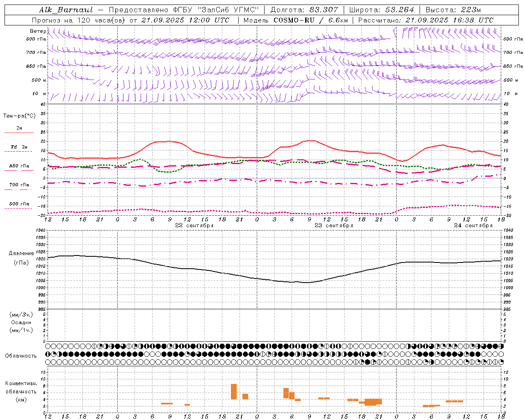The height and width of the screenshot is (420, 525).
Task: Click the 'Тем-ра(°C)' temperature axis label
Action: (x=19, y=116)
